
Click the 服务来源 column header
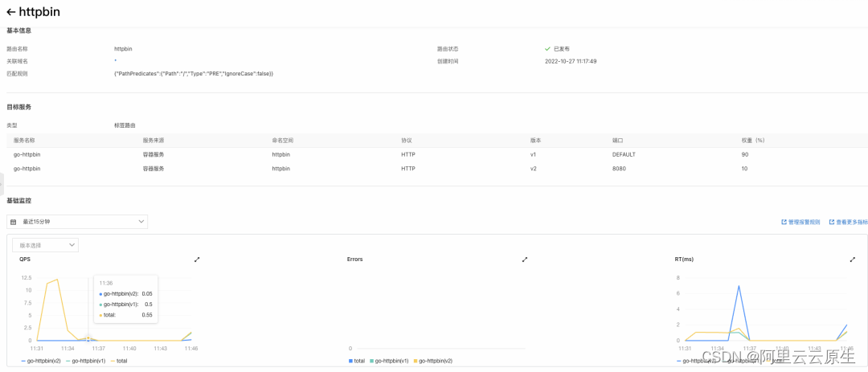154,141
